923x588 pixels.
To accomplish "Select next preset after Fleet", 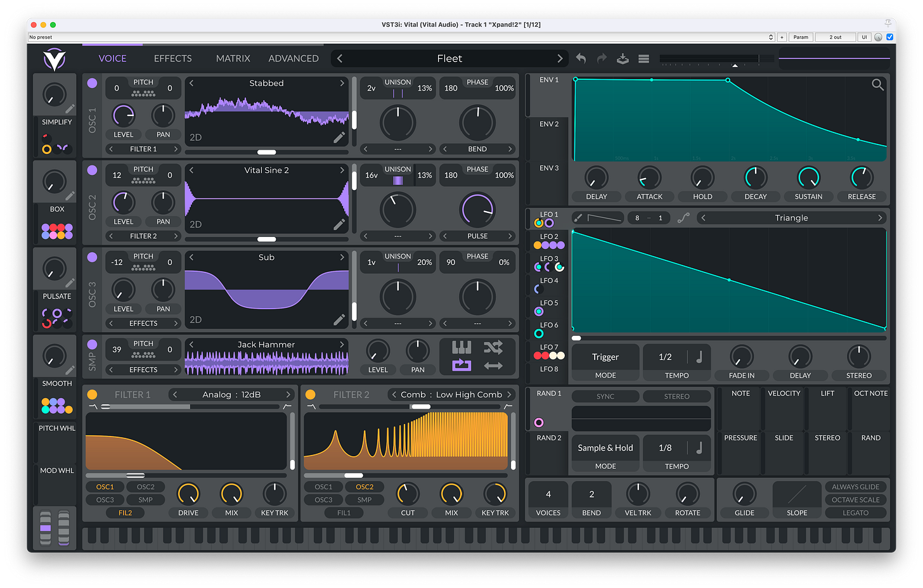I will [x=560, y=58].
